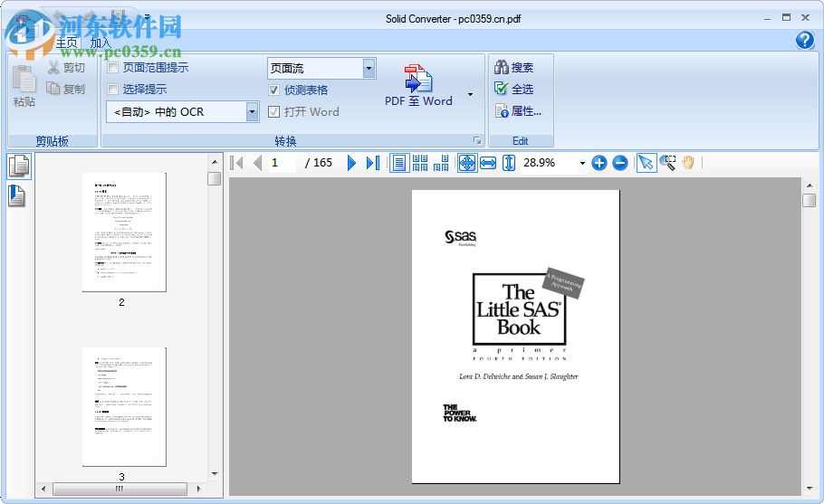Click the Search binoculars icon
Image resolution: width=824 pixels, height=504 pixels.
[x=502, y=67]
